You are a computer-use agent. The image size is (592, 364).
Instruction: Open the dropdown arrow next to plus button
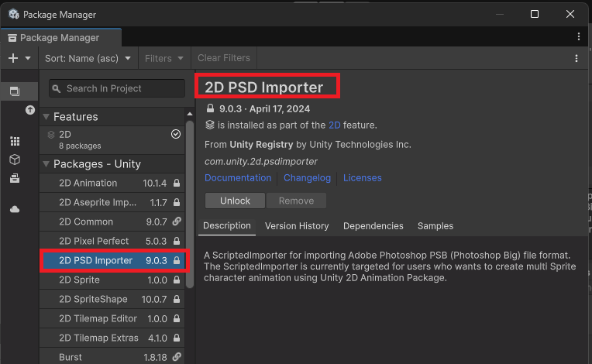[x=28, y=58]
